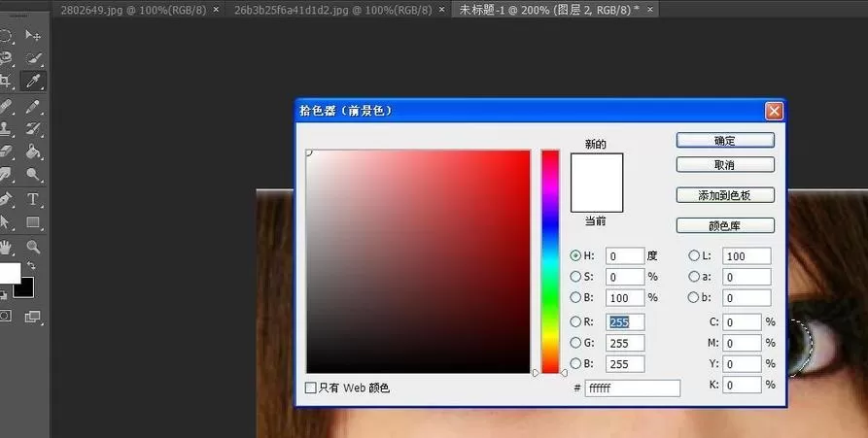Reset default foreground and background colors

pyautogui.click(x=3, y=294)
